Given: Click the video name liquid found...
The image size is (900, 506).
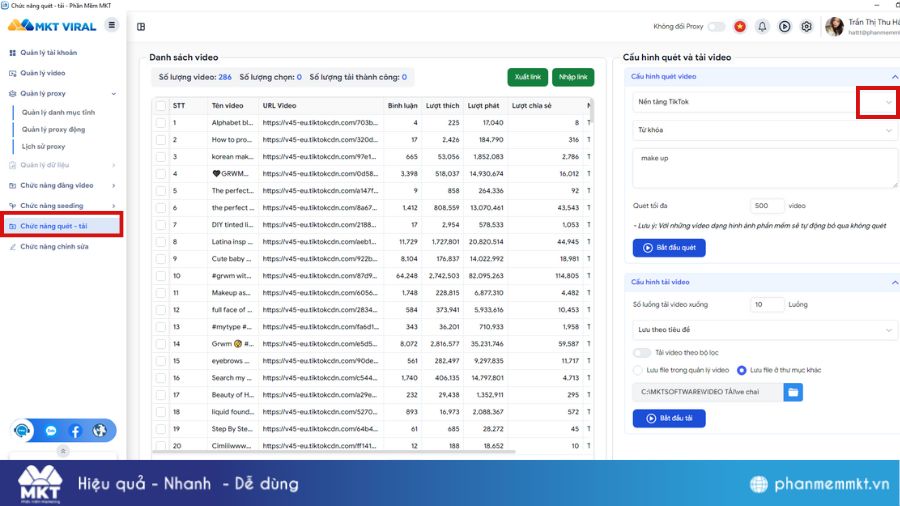Looking at the screenshot, I should pyautogui.click(x=232, y=412).
